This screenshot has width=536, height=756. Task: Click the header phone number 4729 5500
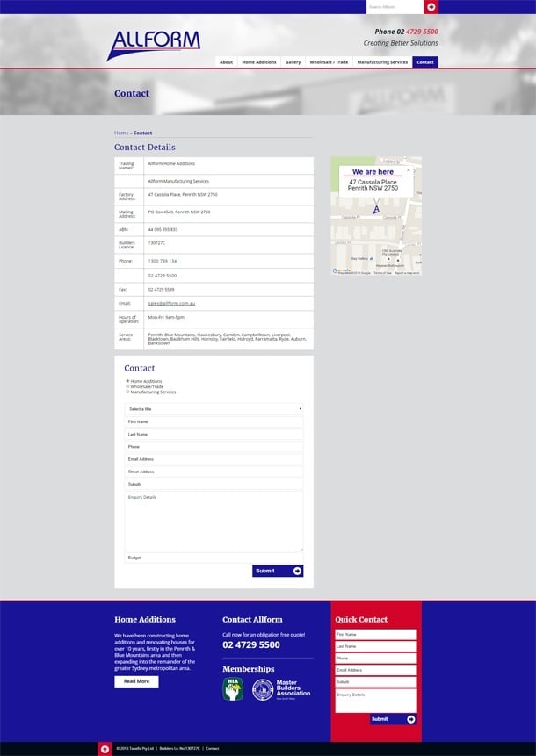click(422, 32)
